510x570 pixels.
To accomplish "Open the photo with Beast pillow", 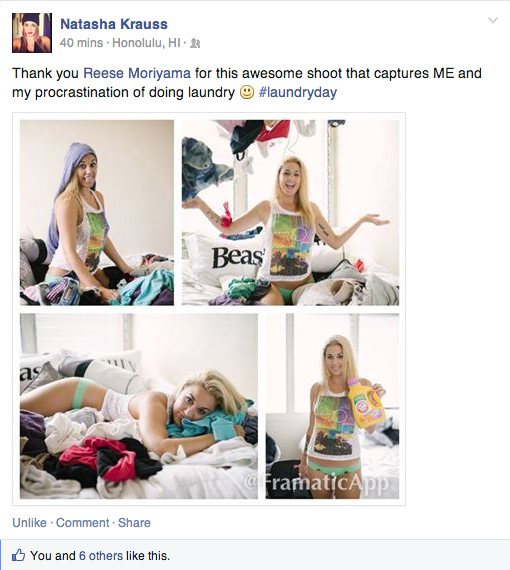I will pyautogui.click(x=290, y=213).
